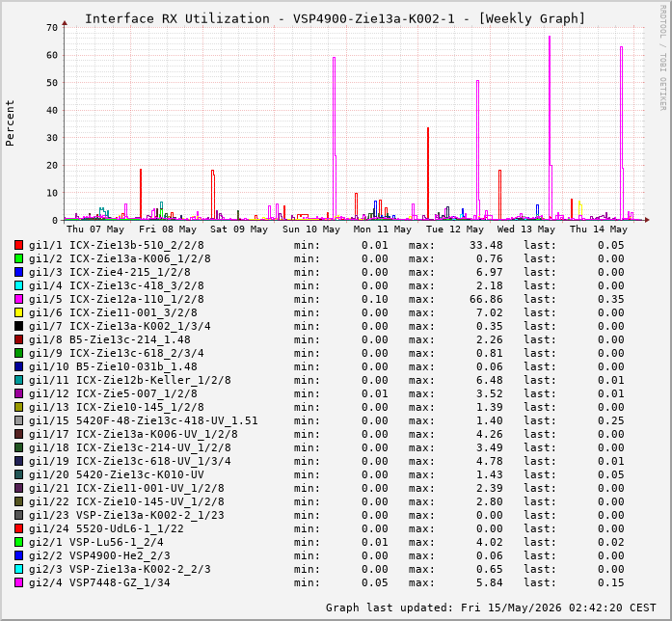
Task: Click the Fri 08 May axis label
Action: pos(168,229)
